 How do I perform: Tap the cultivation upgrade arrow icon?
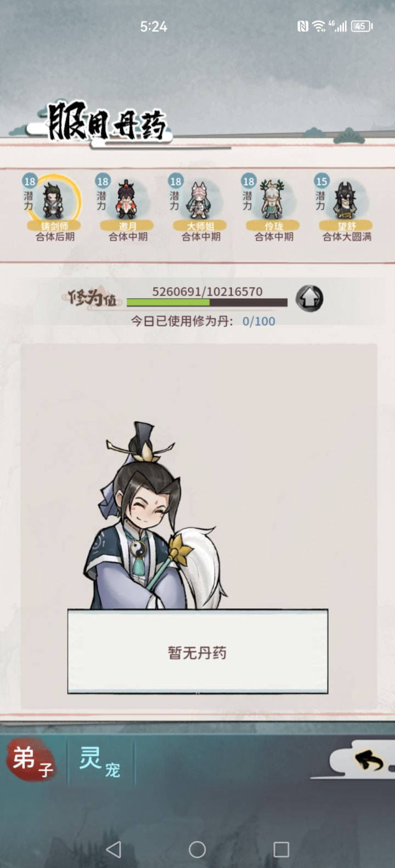pos(309,299)
